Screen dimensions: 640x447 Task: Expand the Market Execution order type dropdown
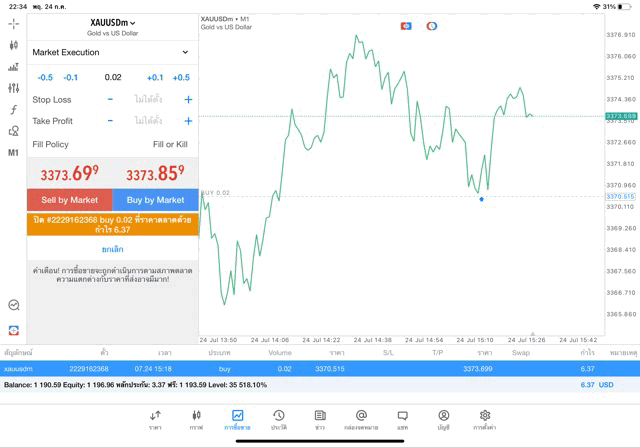pyautogui.click(x=111, y=52)
